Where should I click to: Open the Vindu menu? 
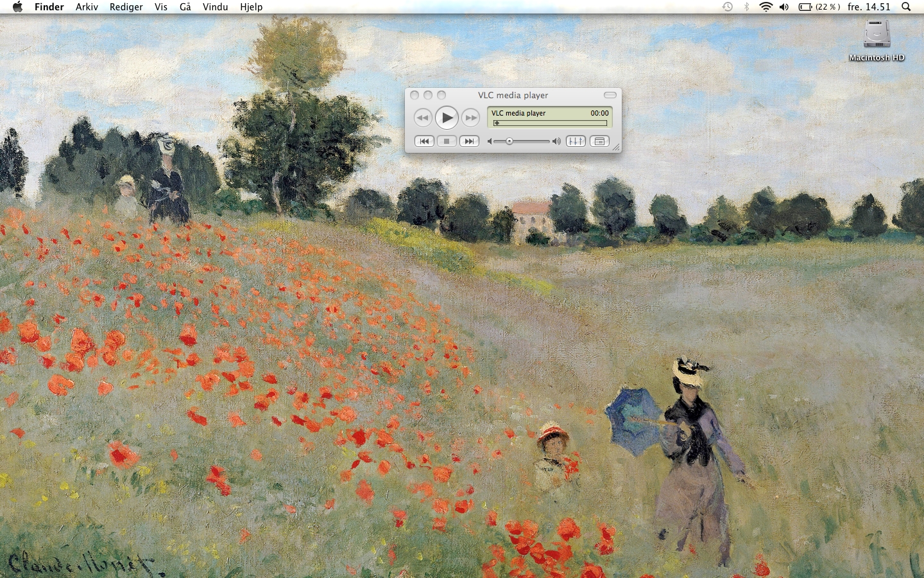click(215, 7)
